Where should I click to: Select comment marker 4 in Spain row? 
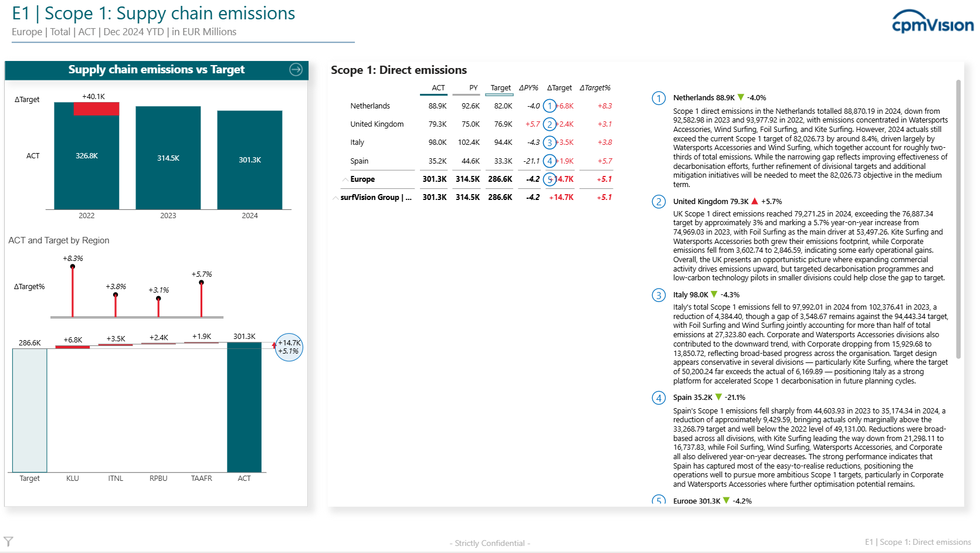pyautogui.click(x=550, y=161)
